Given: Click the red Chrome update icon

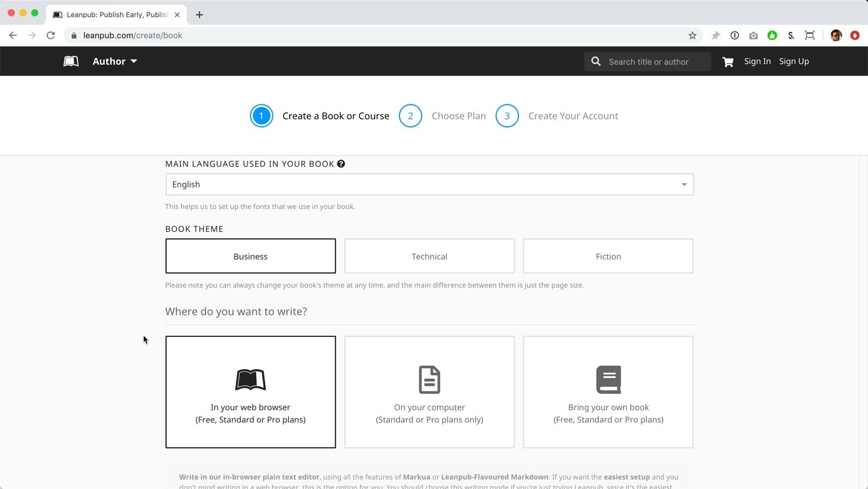Looking at the screenshot, I should coord(855,35).
